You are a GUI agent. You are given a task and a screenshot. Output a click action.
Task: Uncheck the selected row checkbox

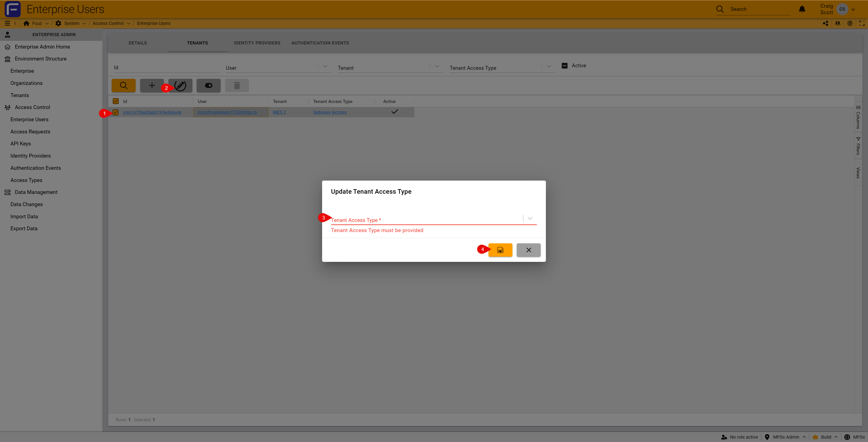[116, 112]
